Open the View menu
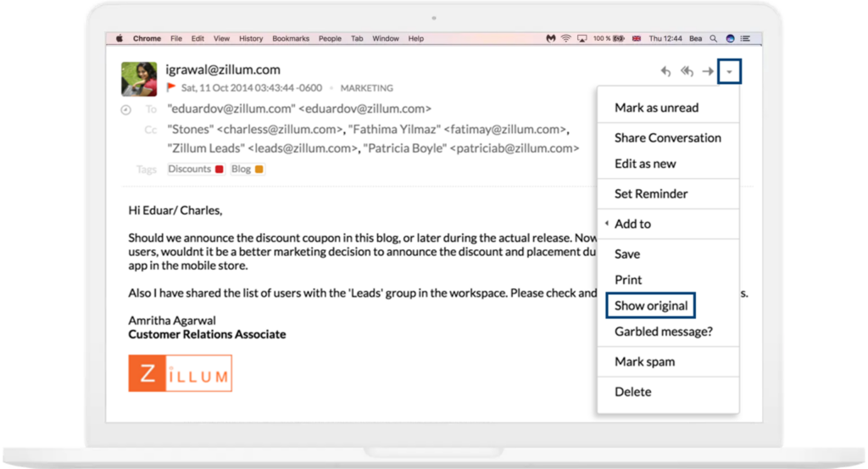The height and width of the screenshot is (469, 868). pos(221,38)
